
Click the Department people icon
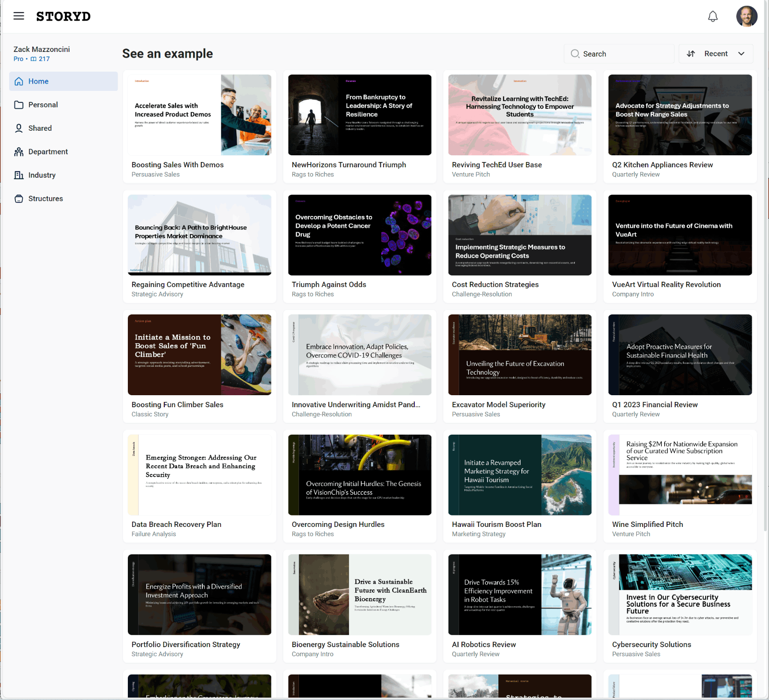click(19, 151)
